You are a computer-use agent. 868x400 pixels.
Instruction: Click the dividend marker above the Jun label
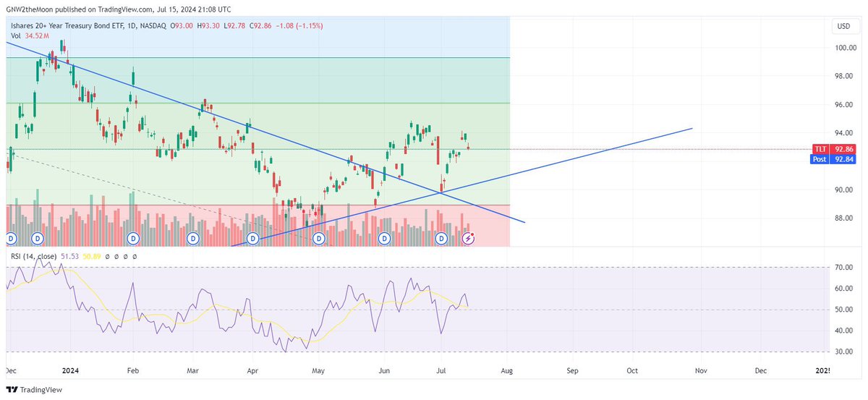pyautogui.click(x=384, y=238)
